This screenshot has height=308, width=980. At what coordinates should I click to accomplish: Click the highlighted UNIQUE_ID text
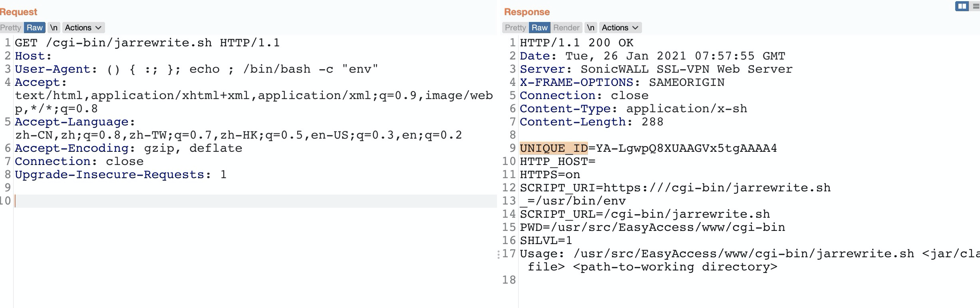tap(554, 148)
